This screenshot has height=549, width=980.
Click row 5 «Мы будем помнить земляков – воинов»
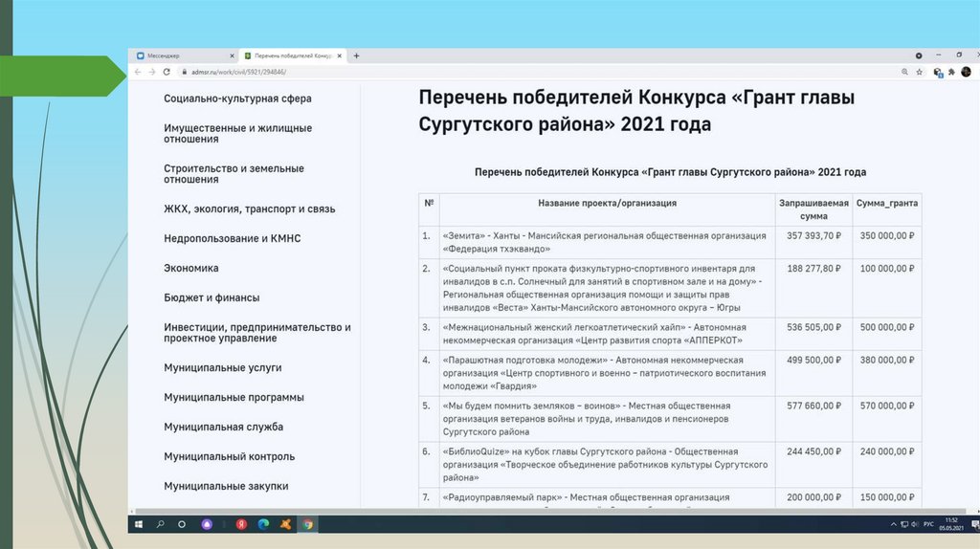tap(587, 419)
